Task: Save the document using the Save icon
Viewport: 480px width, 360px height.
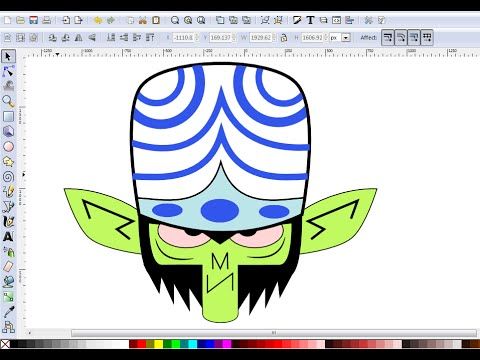Action: click(34, 21)
